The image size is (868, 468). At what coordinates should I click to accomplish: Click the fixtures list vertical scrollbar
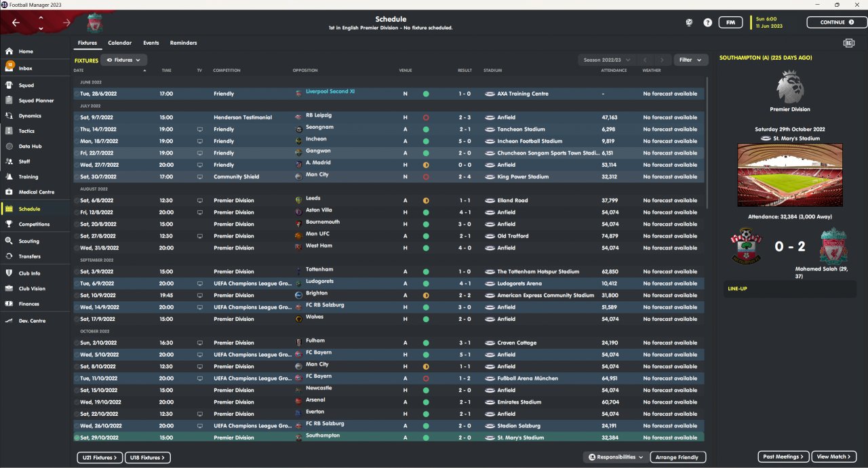[x=707, y=142]
